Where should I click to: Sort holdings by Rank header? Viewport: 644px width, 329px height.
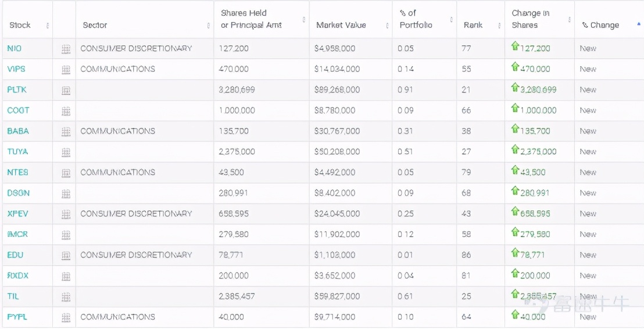(499, 26)
